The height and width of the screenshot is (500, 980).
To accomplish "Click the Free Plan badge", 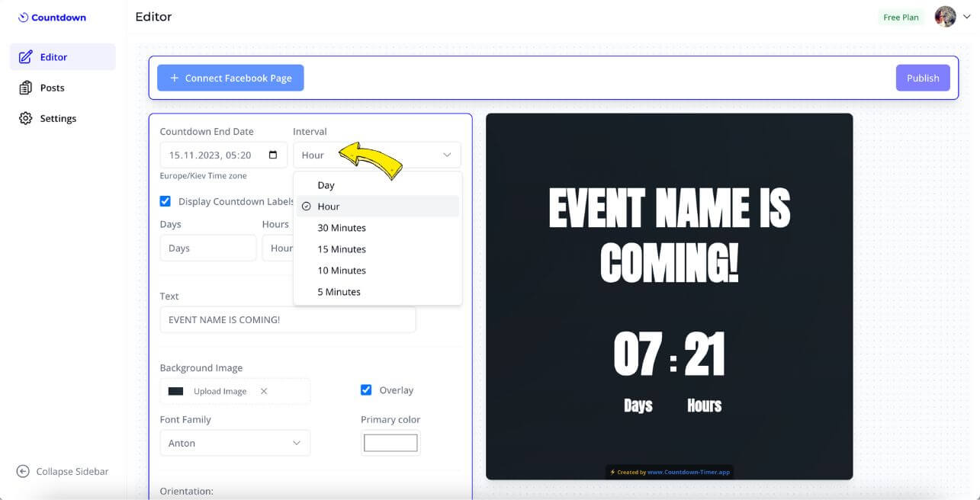I will (900, 16).
